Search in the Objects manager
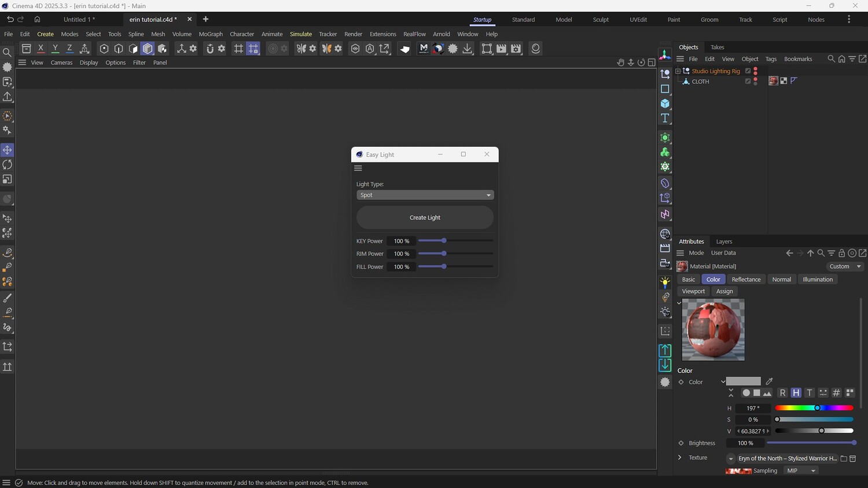The width and height of the screenshot is (868, 488). tap(832, 59)
